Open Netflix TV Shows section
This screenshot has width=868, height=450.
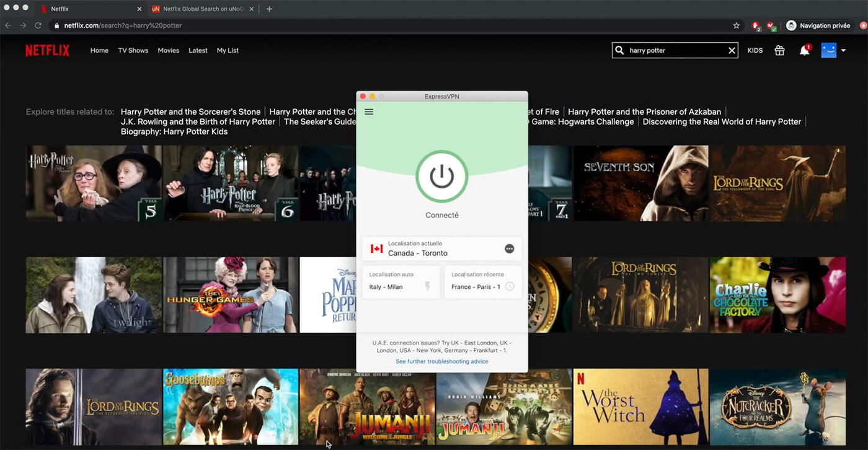tap(133, 50)
